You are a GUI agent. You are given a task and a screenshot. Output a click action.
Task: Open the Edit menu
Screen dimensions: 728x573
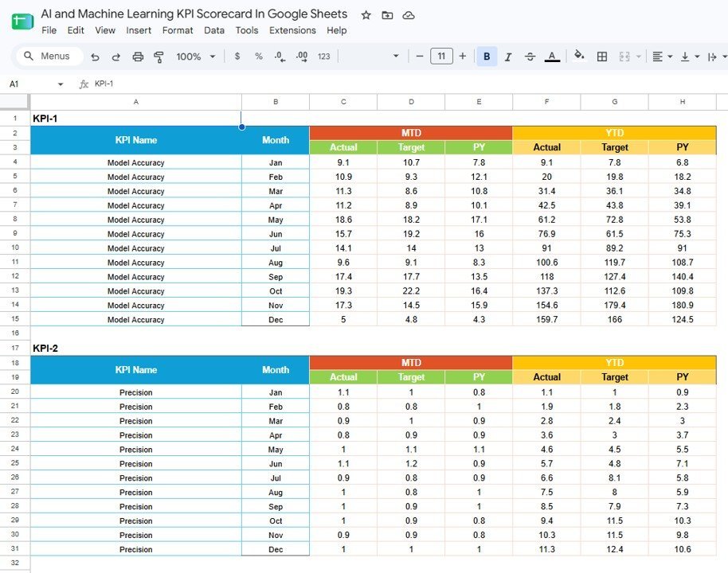pyautogui.click(x=76, y=30)
